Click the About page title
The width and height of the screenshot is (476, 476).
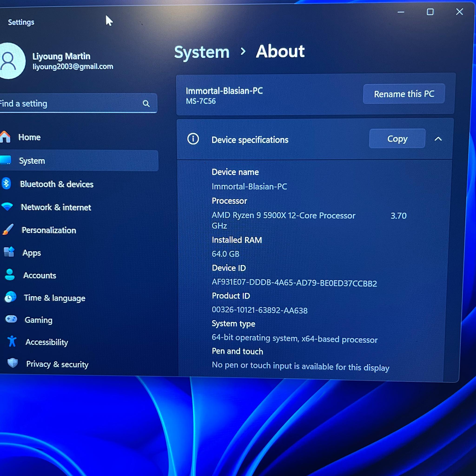(x=280, y=52)
